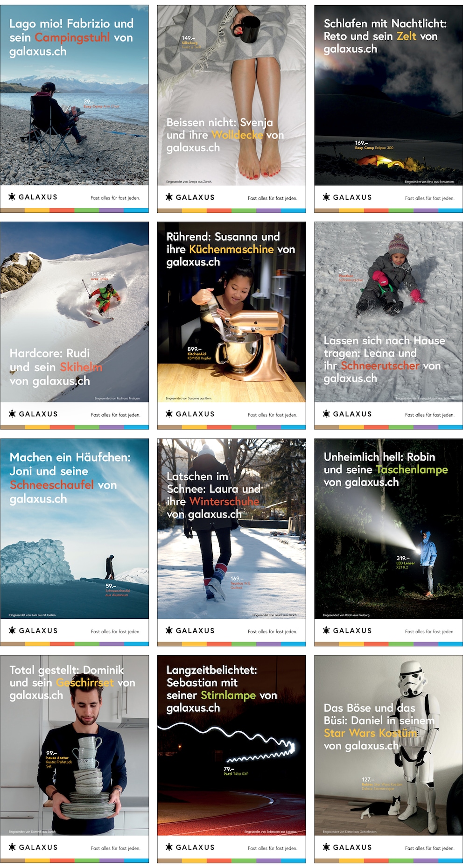This screenshot has height=868, width=463.
Task: Click the Galaxus logo under the Wolldecke poster
Action: (190, 197)
